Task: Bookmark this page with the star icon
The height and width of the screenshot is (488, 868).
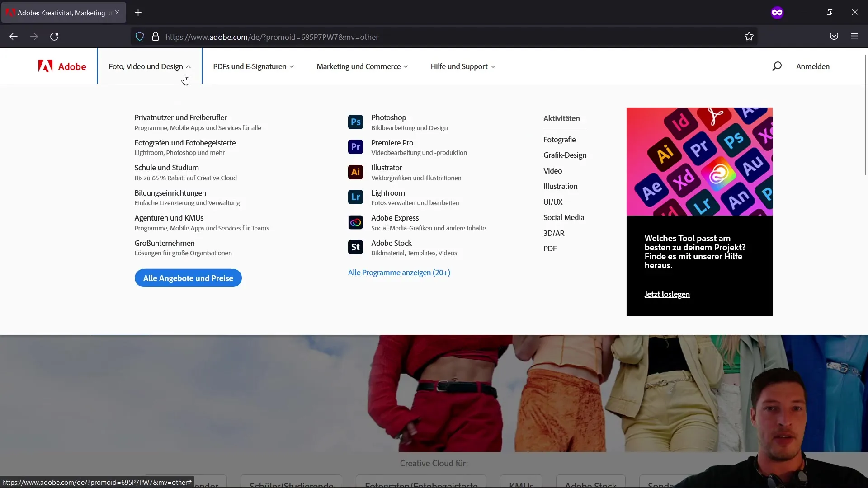Action: click(x=749, y=37)
